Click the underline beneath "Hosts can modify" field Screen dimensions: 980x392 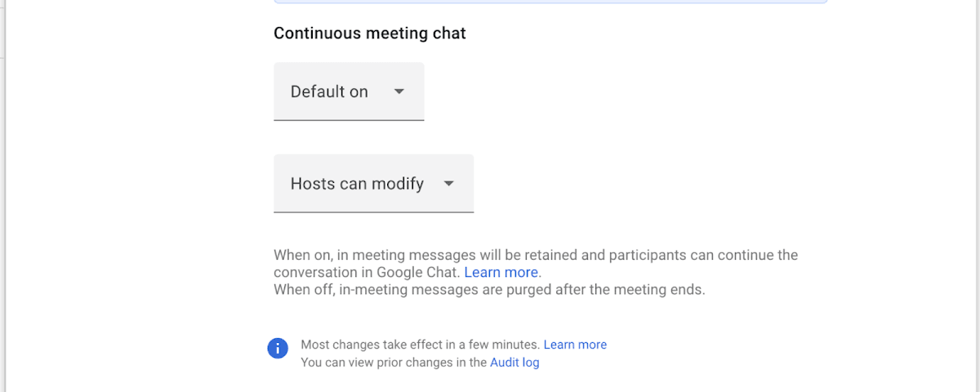[373, 212]
